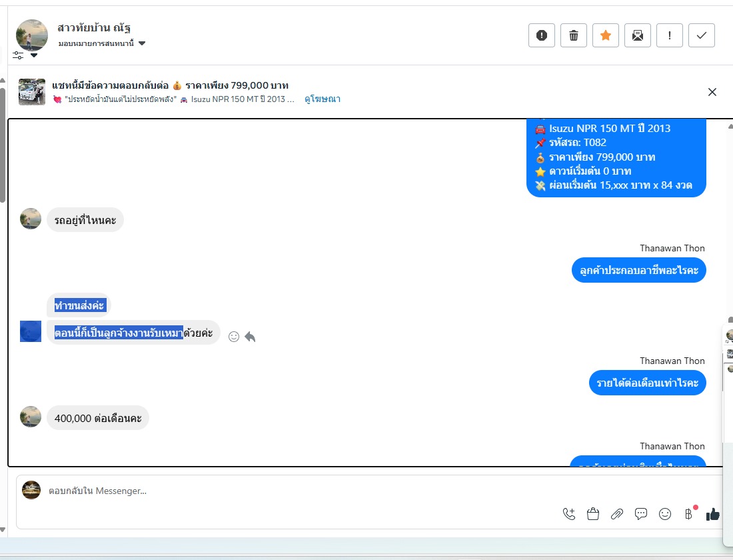Send a thumbs-up like
Screen dimensions: 733x560
713,514
